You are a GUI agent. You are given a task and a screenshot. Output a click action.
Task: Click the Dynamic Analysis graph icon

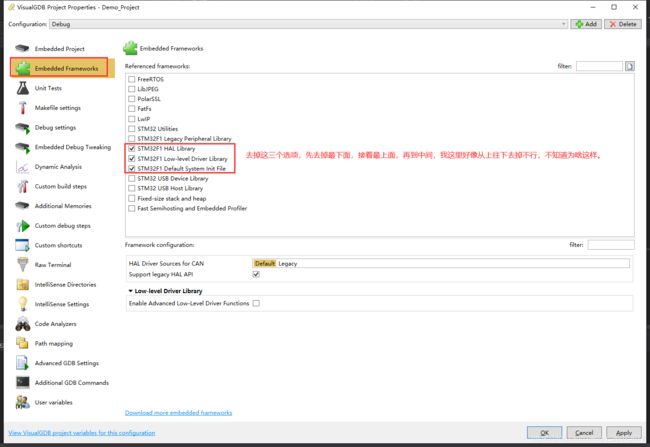(22, 167)
